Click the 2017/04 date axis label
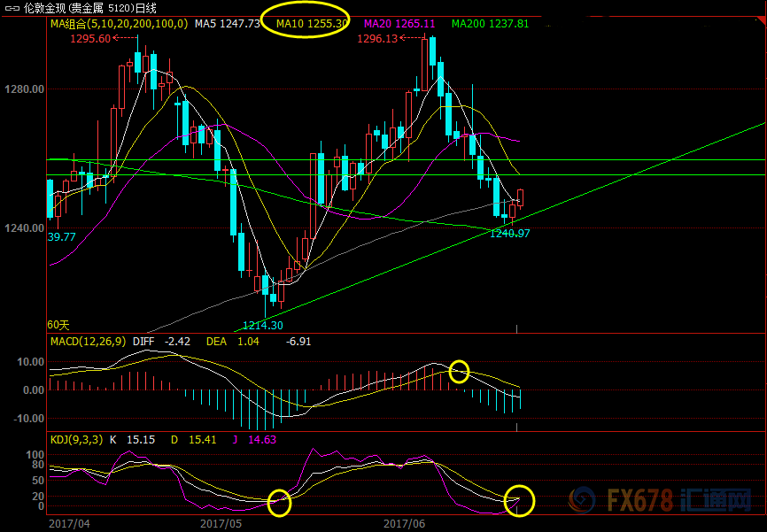767x532 pixels. point(69,524)
